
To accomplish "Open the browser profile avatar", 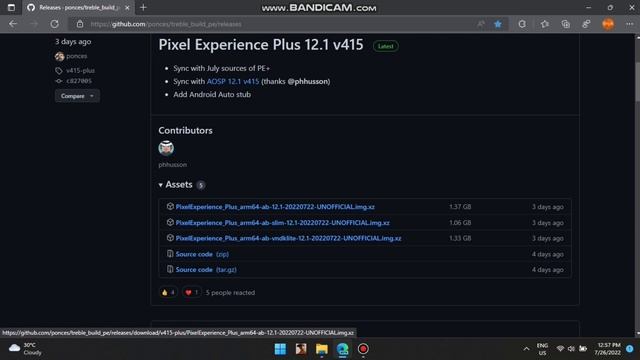I will [x=608, y=24].
